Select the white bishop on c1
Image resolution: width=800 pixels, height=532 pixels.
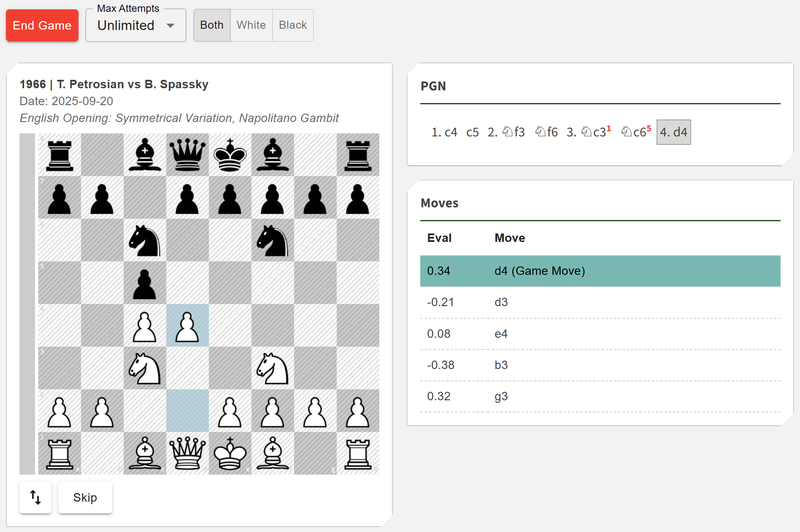(144, 453)
